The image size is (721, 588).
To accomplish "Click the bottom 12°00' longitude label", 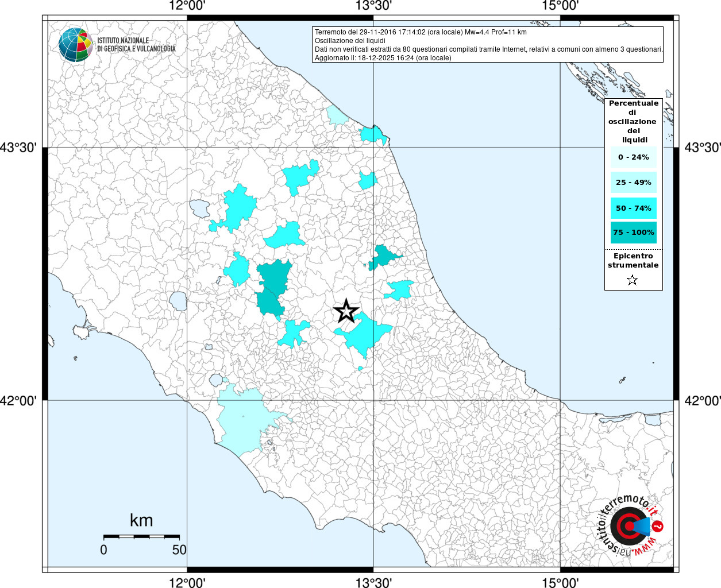I will [187, 582].
